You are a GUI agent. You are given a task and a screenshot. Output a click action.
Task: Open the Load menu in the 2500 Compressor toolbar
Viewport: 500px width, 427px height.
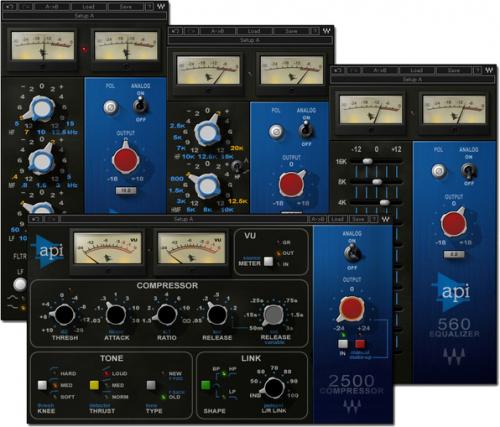click(x=337, y=219)
